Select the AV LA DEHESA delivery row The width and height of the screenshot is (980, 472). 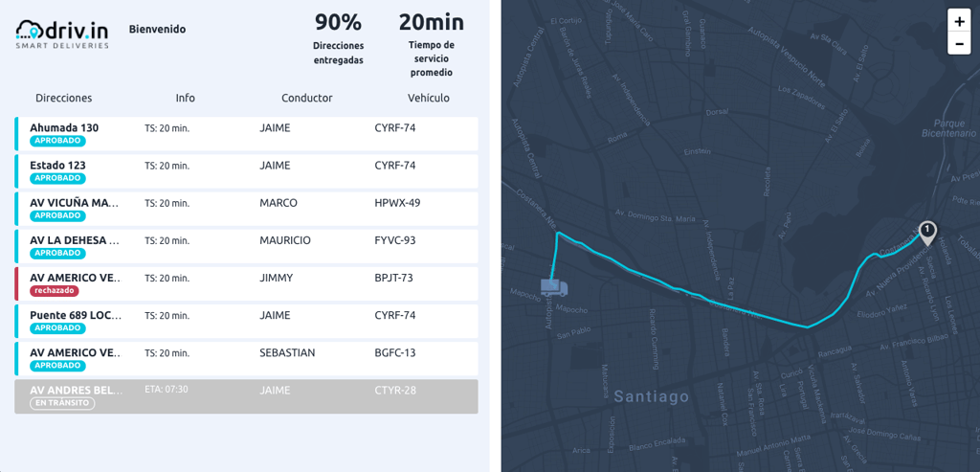[x=246, y=246]
